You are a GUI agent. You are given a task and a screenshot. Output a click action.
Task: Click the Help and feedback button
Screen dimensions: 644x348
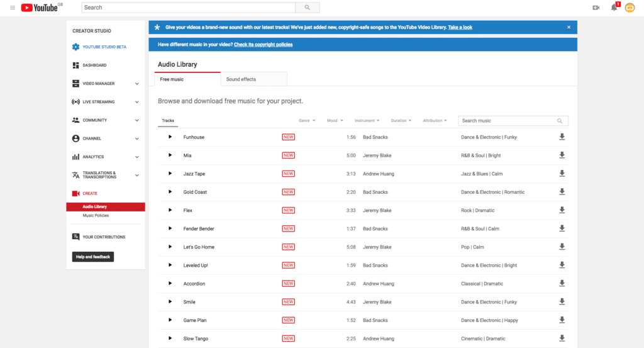point(93,257)
